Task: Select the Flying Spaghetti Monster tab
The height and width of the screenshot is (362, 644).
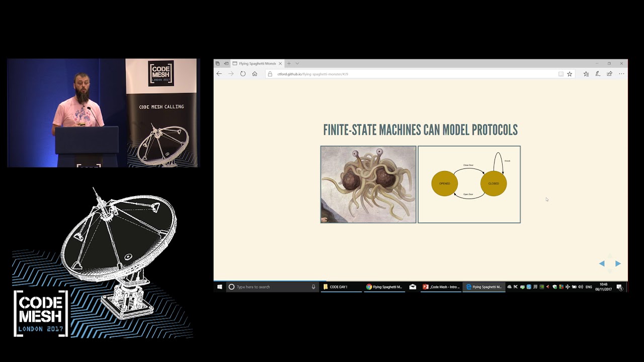Action: pos(257,63)
